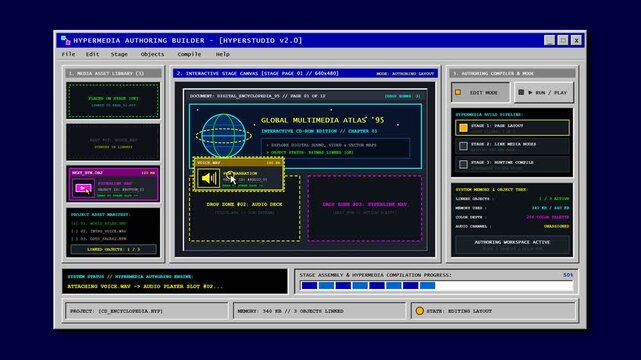Click the OBJECT STATUS line on stage
Screen dimensions: 641x360
pos(310,152)
